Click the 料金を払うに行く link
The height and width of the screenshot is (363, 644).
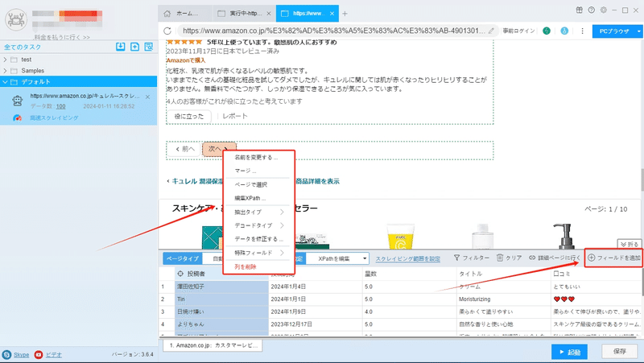click(x=62, y=37)
